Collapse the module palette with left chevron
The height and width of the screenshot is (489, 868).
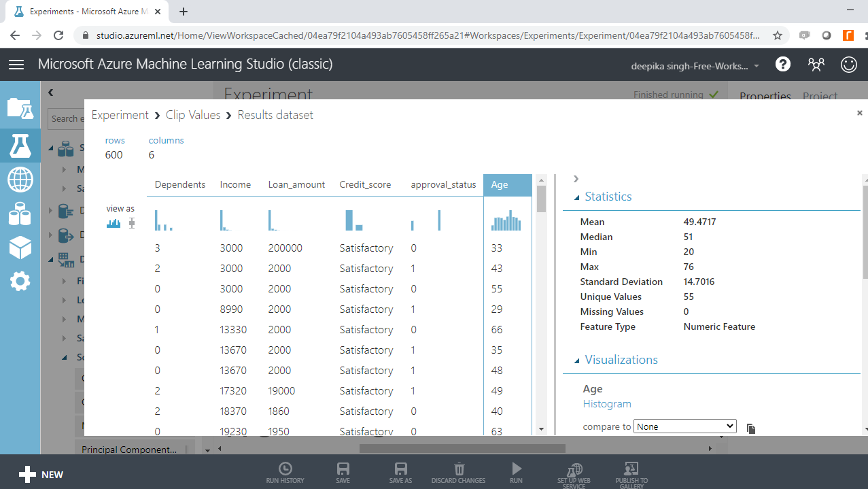point(50,92)
